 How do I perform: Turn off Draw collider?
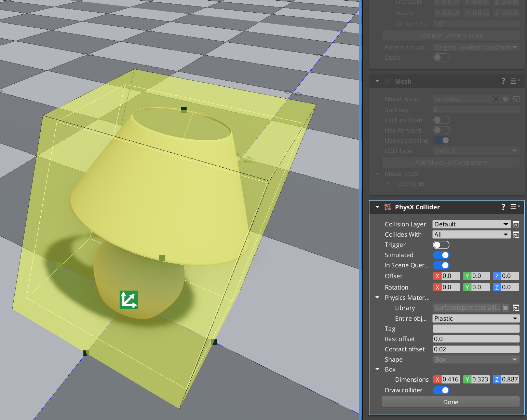441,390
